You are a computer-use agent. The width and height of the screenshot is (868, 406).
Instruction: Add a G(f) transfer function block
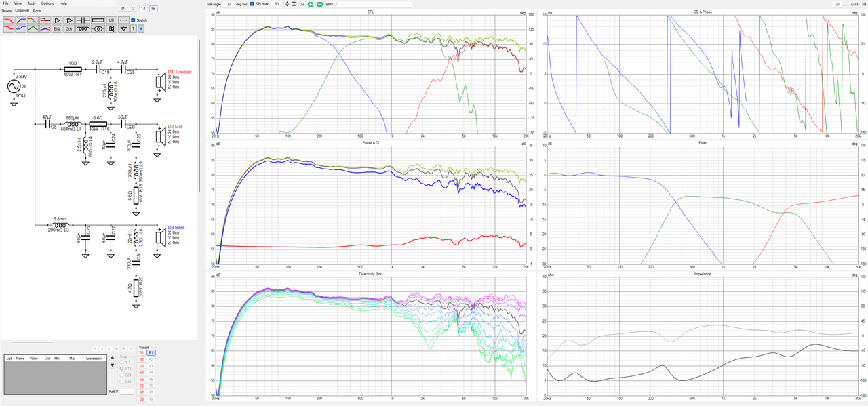tap(69, 29)
